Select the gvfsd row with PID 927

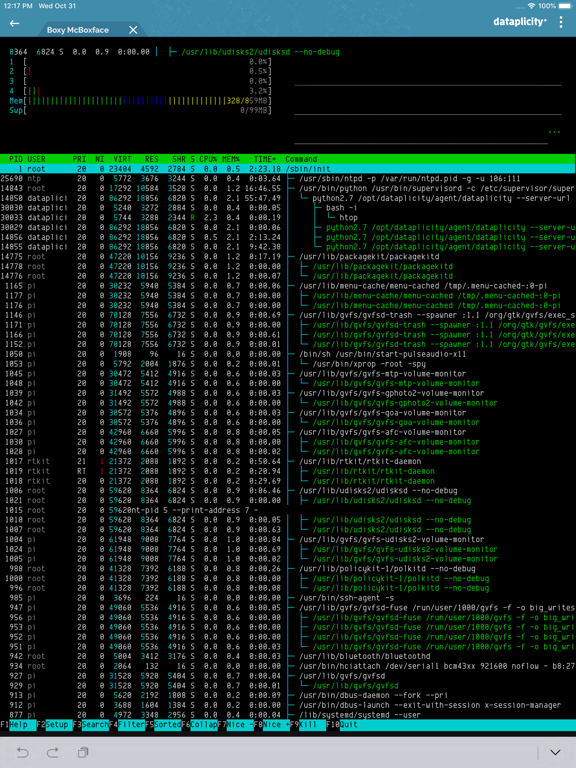[x=288, y=676]
